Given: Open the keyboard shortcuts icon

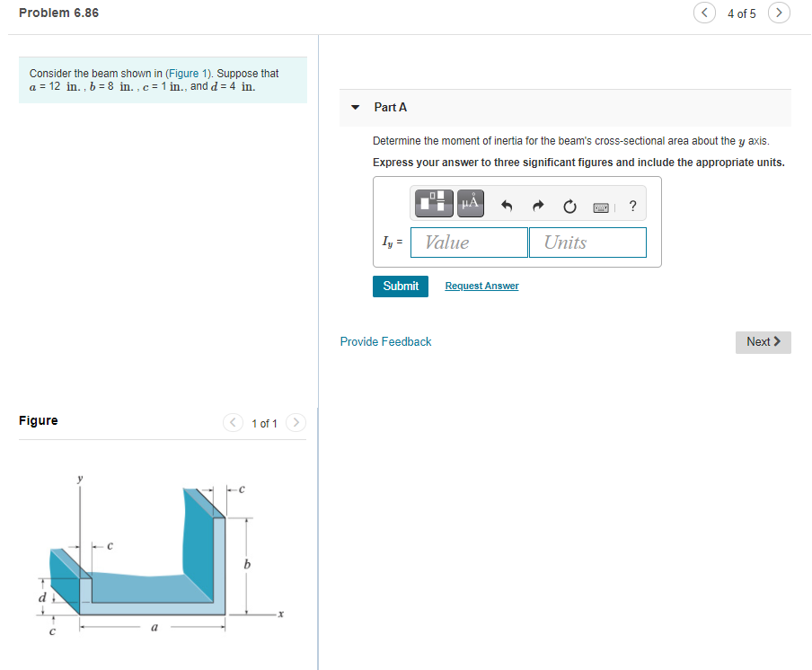Looking at the screenshot, I should click(600, 205).
